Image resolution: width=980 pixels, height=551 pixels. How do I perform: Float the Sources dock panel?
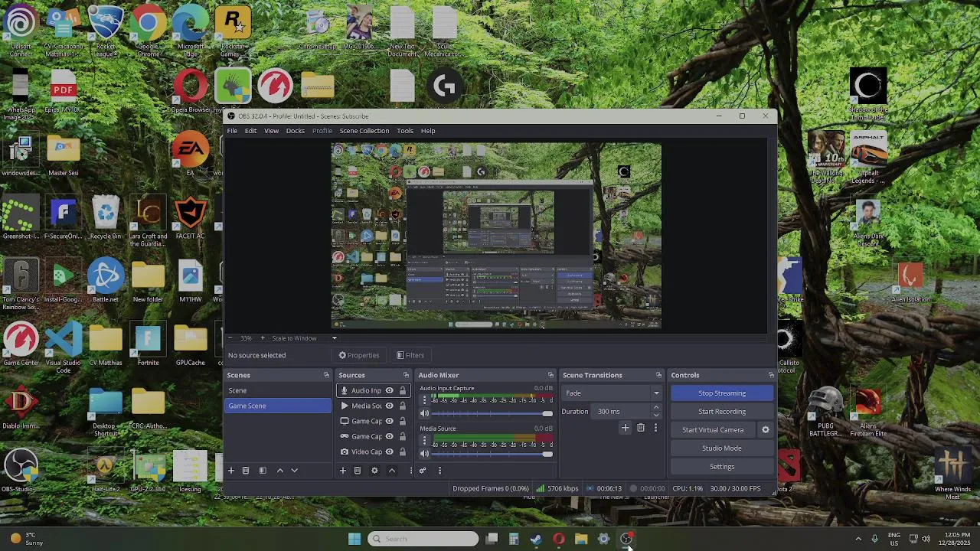pyautogui.click(x=406, y=375)
